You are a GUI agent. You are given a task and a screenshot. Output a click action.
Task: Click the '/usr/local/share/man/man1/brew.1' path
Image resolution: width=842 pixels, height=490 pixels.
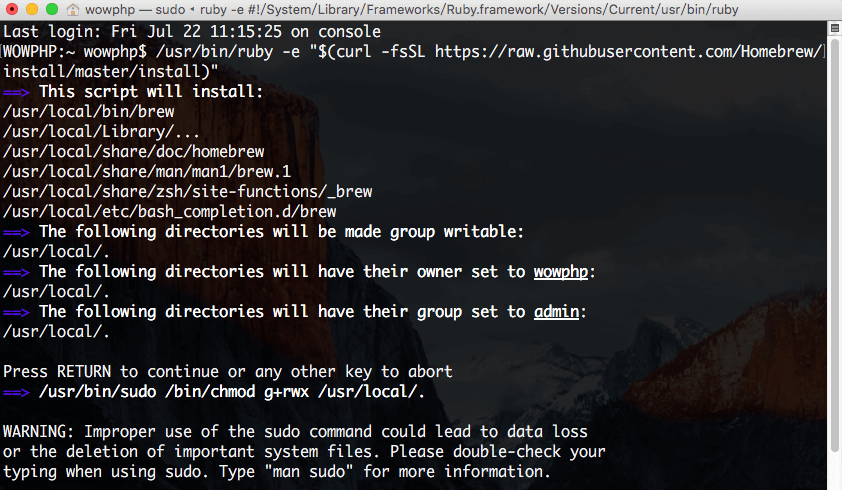click(147, 172)
